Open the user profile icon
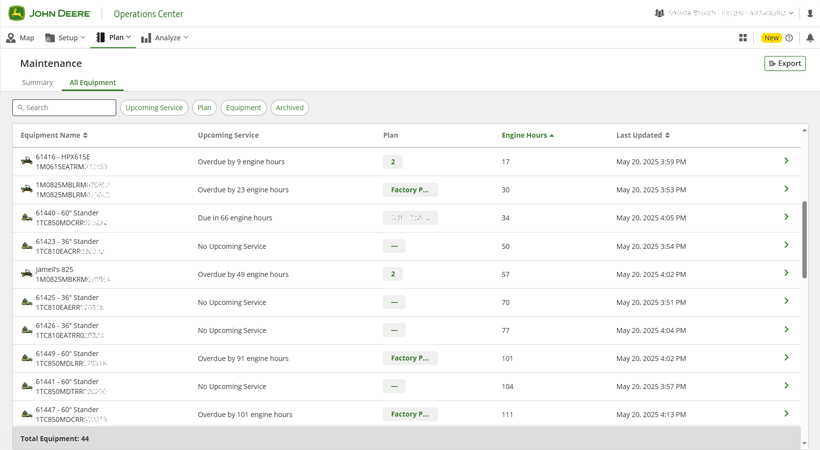Image resolution: width=820 pixels, height=450 pixels. (x=810, y=14)
